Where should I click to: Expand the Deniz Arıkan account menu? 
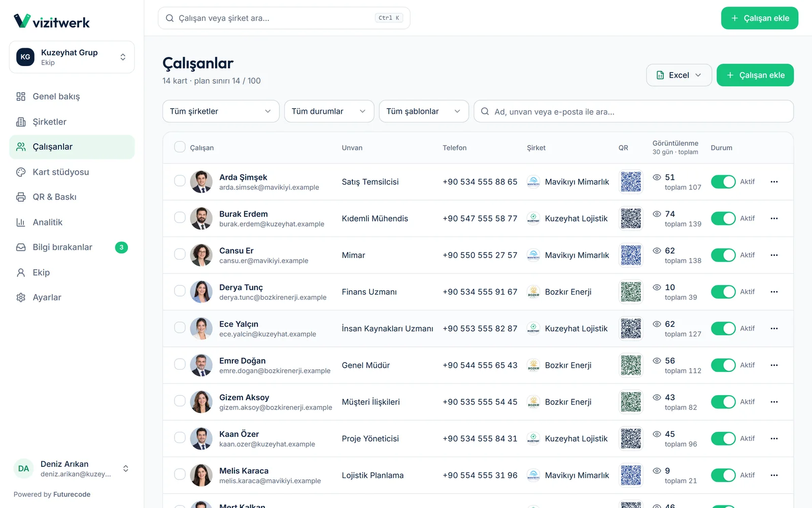tap(72, 469)
